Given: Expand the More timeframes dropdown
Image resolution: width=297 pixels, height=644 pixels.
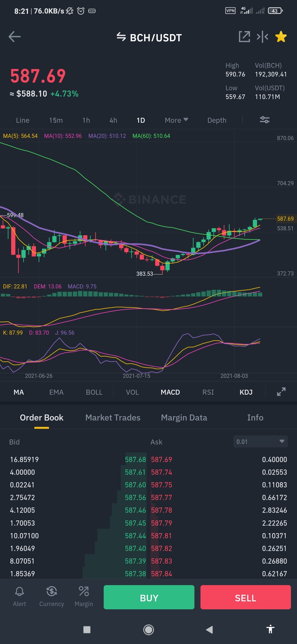Looking at the screenshot, I should click(x=176, y=120).
